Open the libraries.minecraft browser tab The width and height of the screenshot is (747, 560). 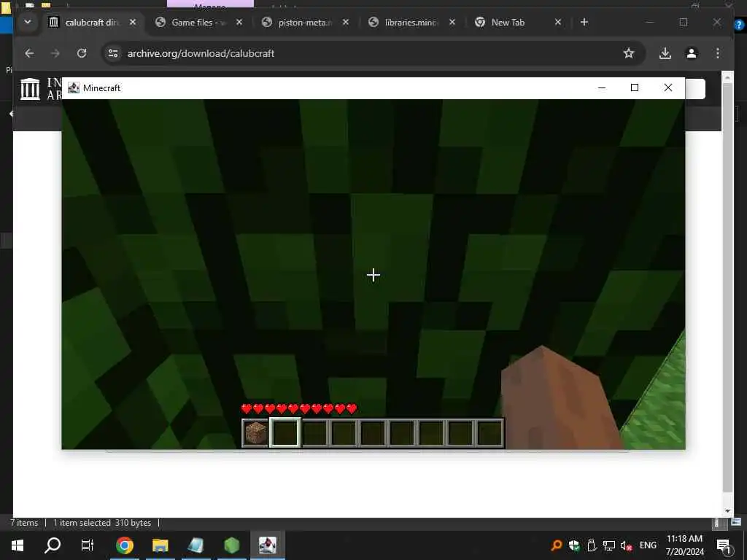tap(411, 23)
